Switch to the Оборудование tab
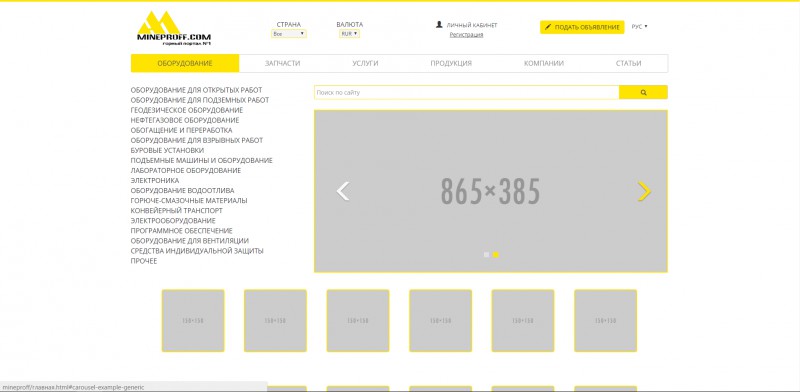 pos(185,63)
